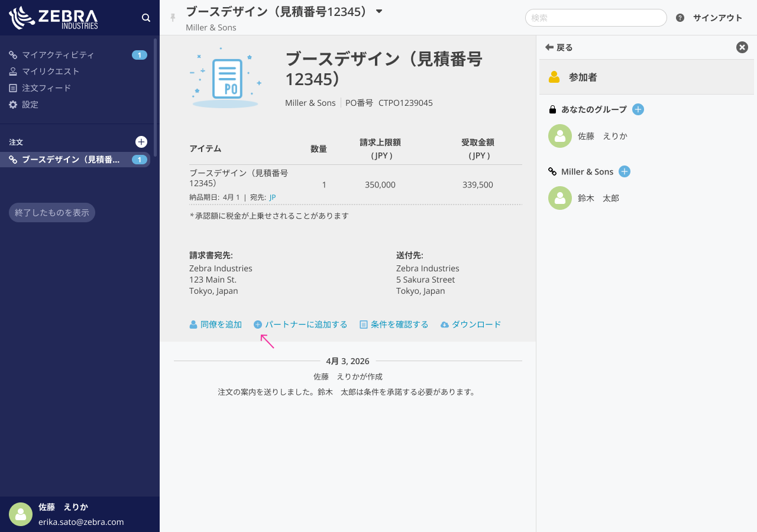Click the link icon by Miller & Sons group
Screen dimensions: 757x532
(x=552, y=171)
